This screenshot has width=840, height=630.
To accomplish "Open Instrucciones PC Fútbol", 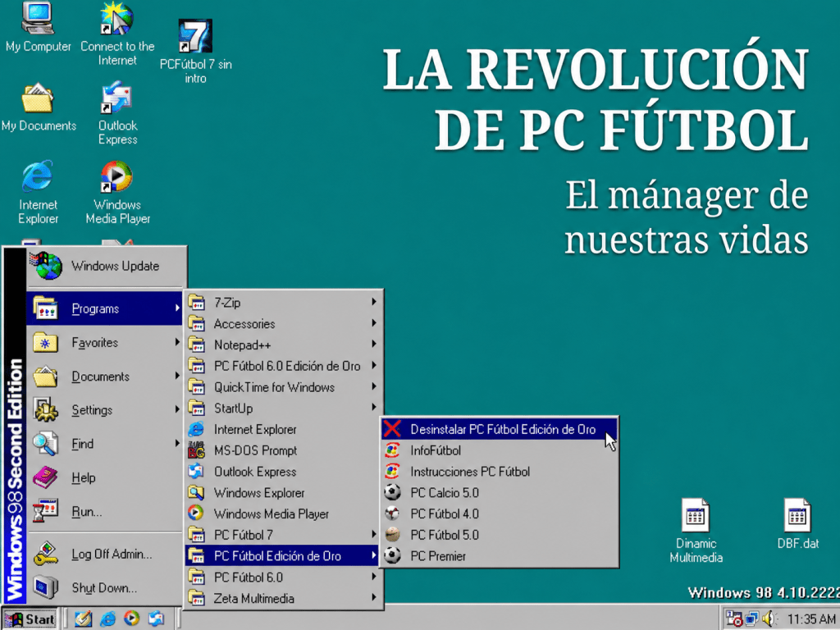I will click(500, 472).
